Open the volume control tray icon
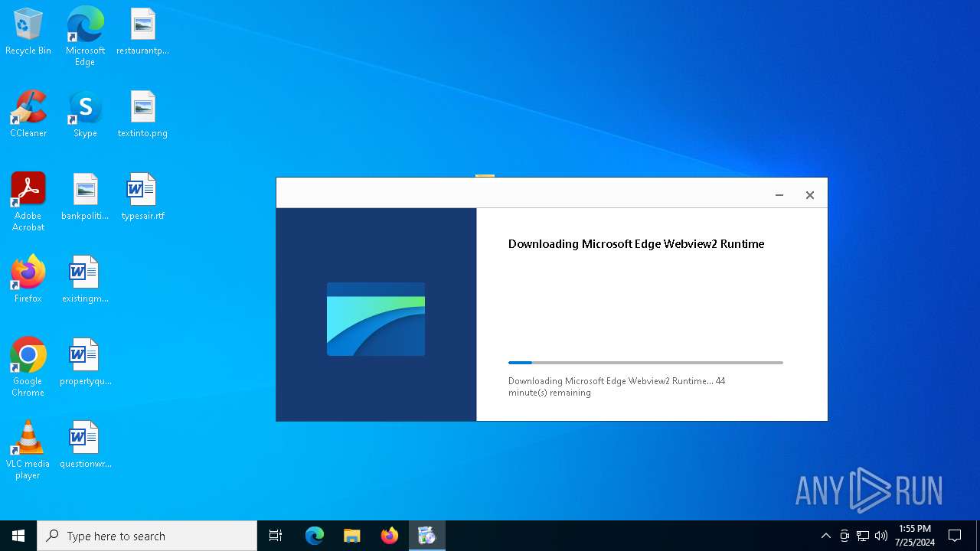This screenshot has width=980, height=551. (881, 536)
